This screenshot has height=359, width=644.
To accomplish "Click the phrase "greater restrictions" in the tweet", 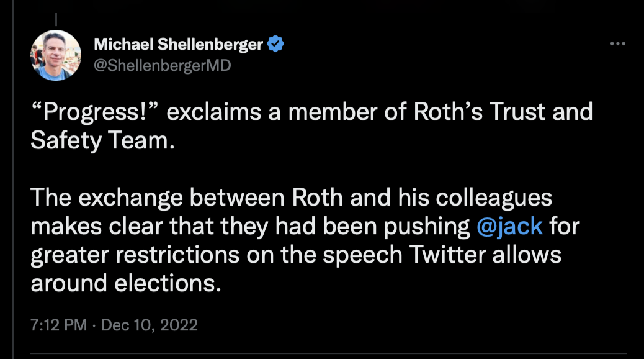I will (135, 255).
